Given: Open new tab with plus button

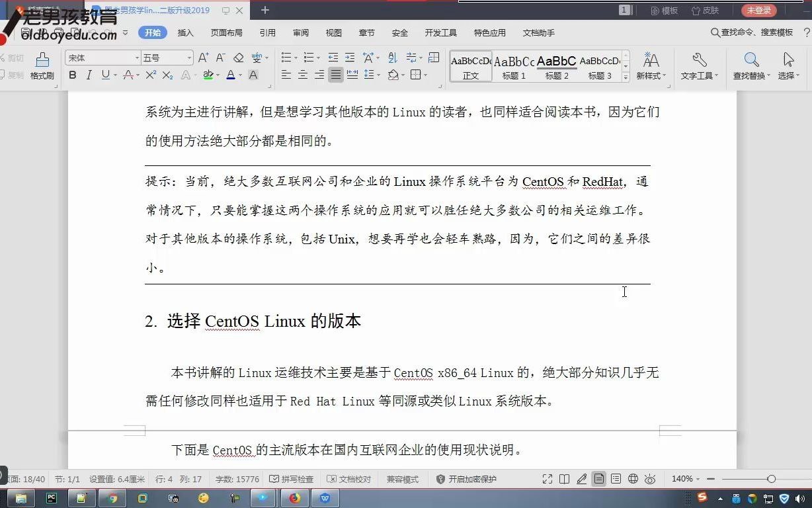Looking at the screenshot, I should click(x=265, y=10).
